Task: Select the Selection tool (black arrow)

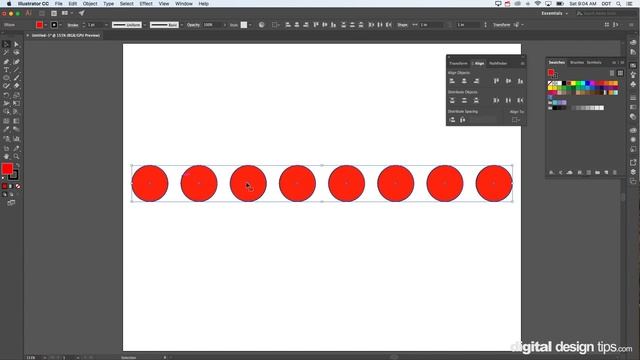Action: coord(6,44)
